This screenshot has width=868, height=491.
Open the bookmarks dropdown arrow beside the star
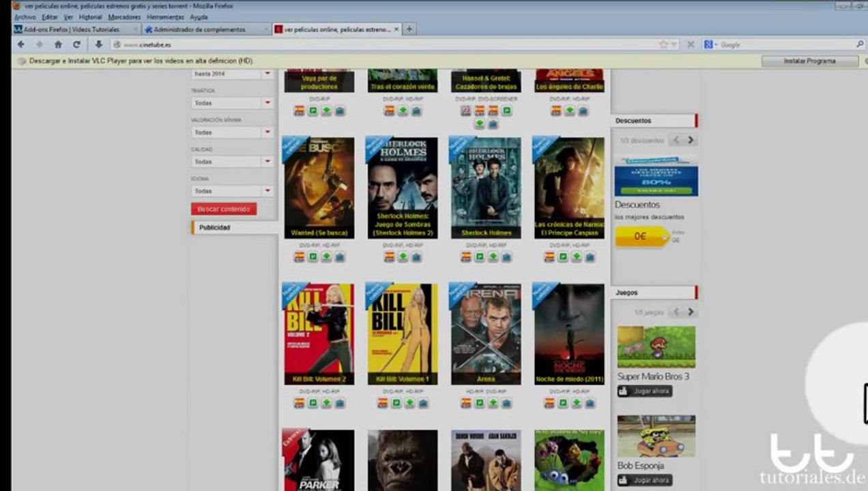(x=674, y=44)
